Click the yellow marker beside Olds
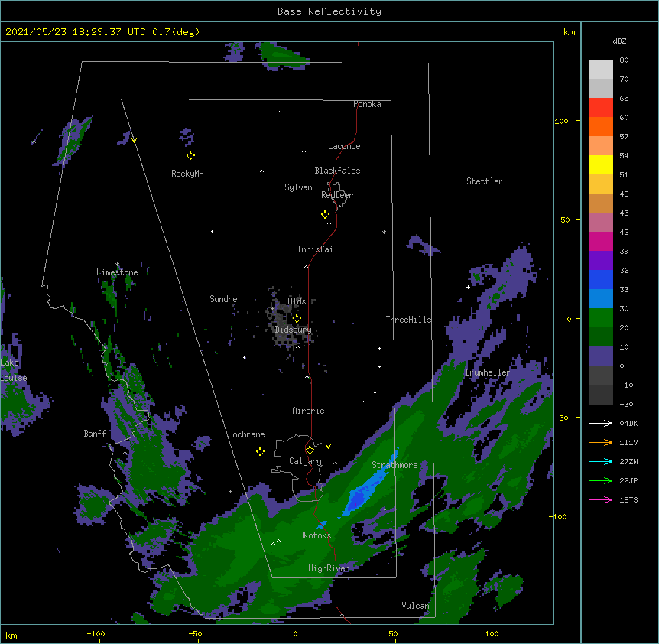This screenshot has width=659, height=644. coord(297,319)
